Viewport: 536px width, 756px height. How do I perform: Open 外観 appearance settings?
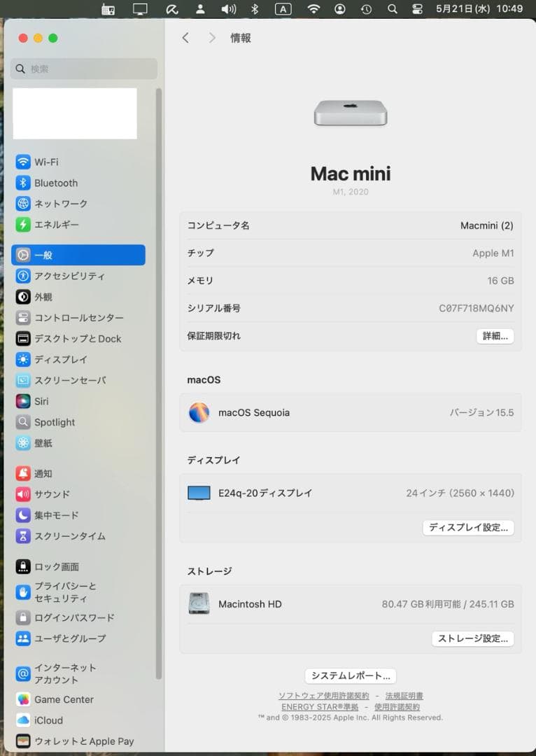click(78, 297)
